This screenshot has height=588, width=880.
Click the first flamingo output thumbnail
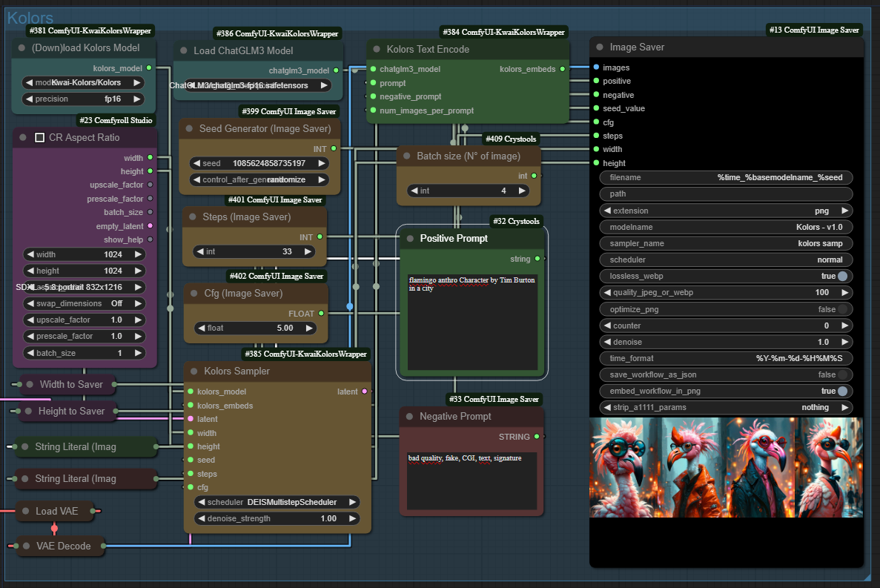point(623,467)
